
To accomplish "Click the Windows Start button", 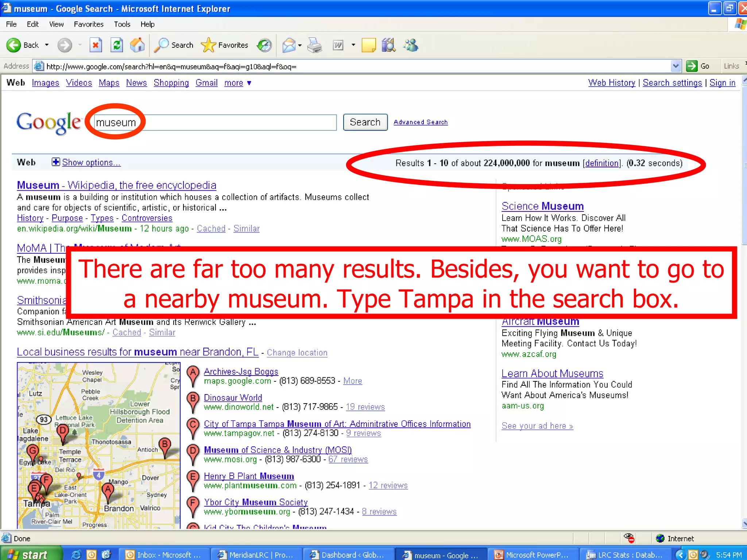I will (x=31, y=554).
